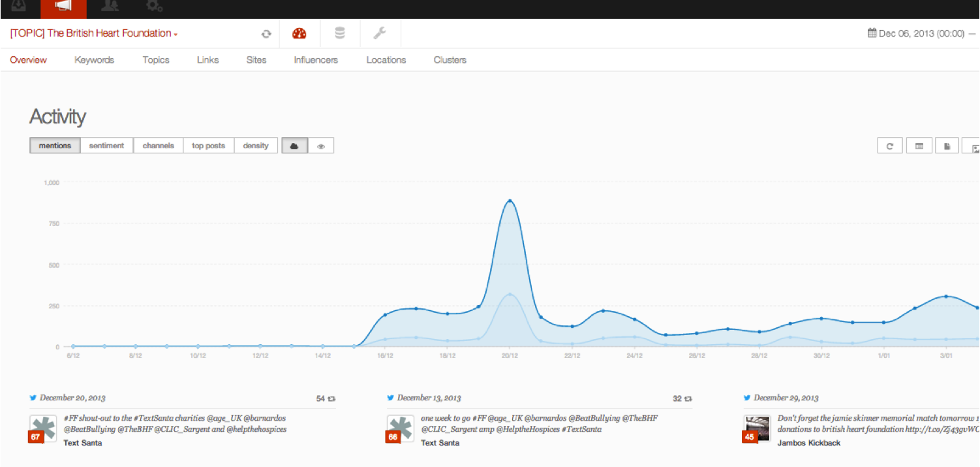The image size is (980, 467).
Task: Toggle the eye visibility button
Action: 321,146
